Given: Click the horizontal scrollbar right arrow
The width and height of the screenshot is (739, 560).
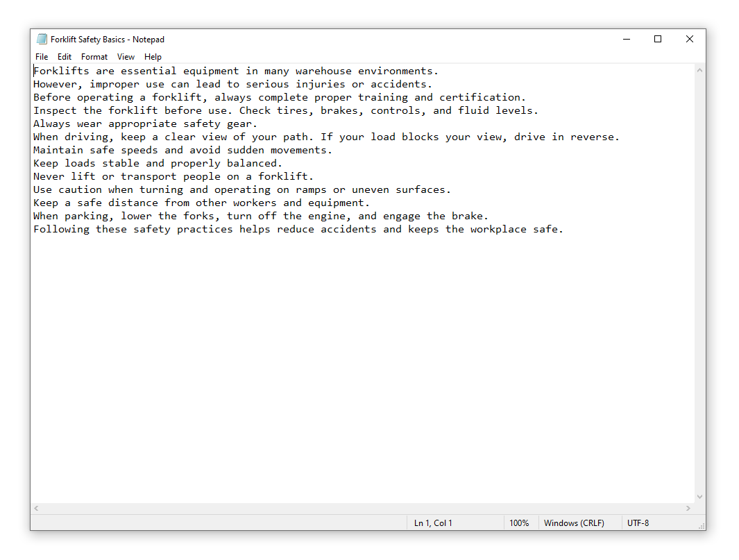Looking at the screenshot, I should pyautogui.click(x=688, y=508).
